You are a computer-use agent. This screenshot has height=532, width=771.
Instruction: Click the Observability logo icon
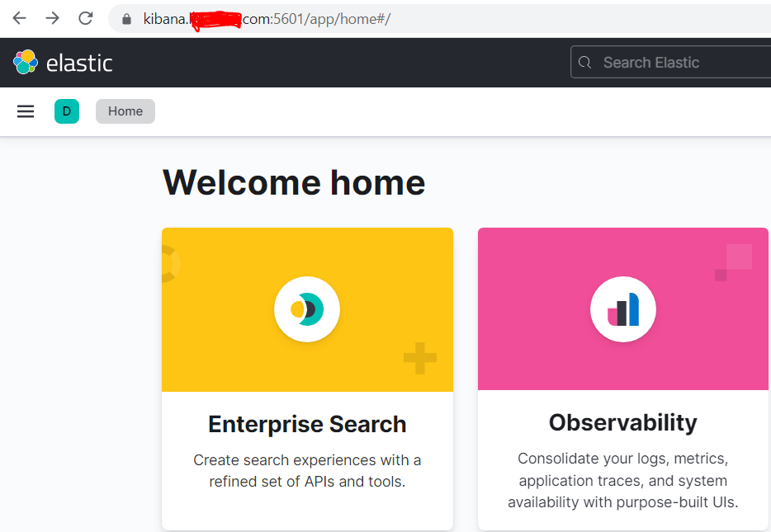coord(623,309)
